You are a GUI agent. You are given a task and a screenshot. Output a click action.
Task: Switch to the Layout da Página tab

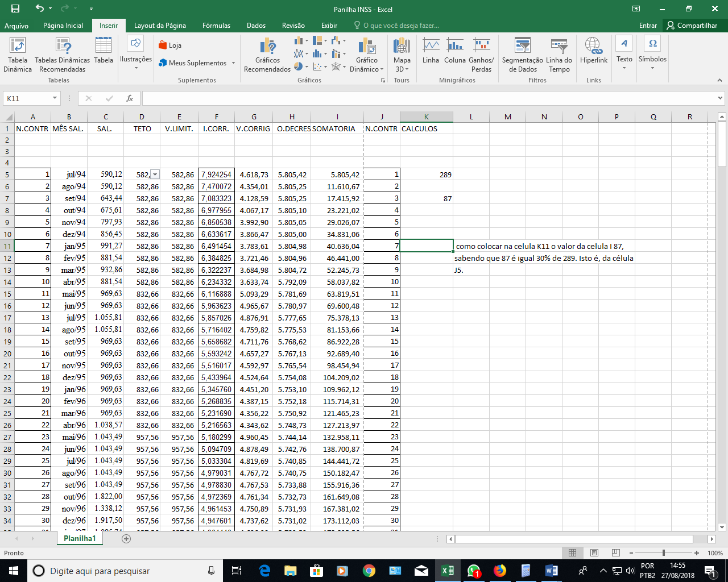160,26
